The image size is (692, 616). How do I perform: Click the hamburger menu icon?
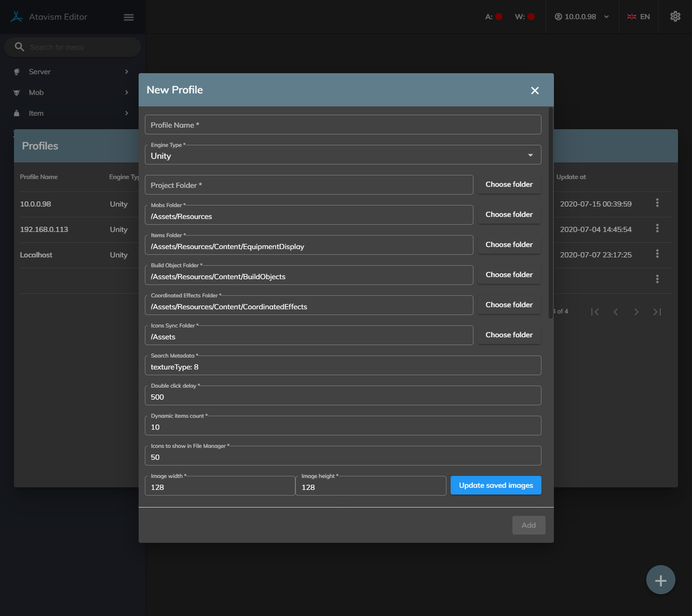pos(129,17)
